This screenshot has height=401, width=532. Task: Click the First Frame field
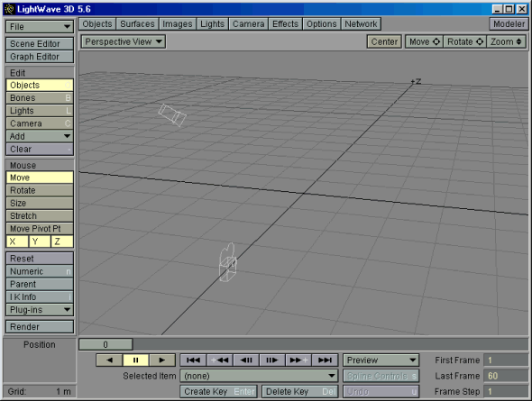[506, 360]
